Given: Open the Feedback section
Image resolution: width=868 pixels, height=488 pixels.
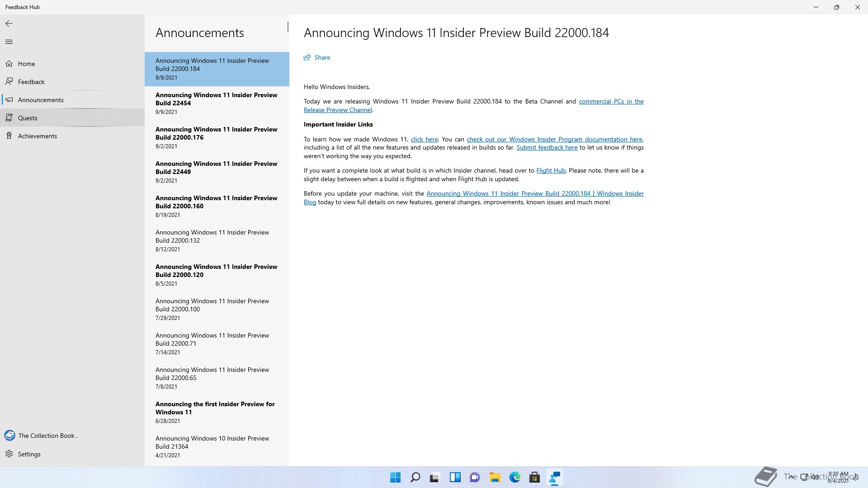Looking at the screenshot, I should pos(72,82).
